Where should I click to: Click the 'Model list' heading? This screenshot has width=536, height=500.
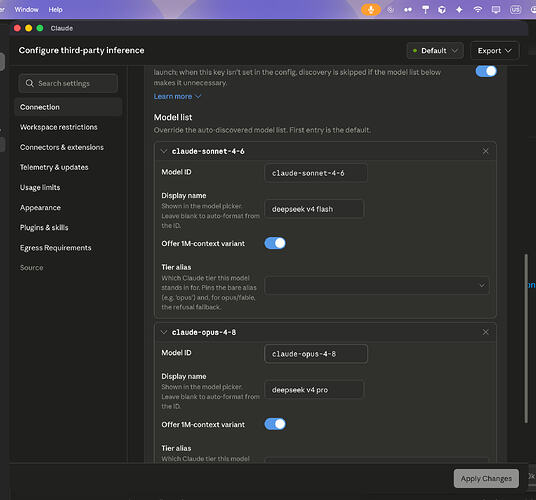point(173,117)
